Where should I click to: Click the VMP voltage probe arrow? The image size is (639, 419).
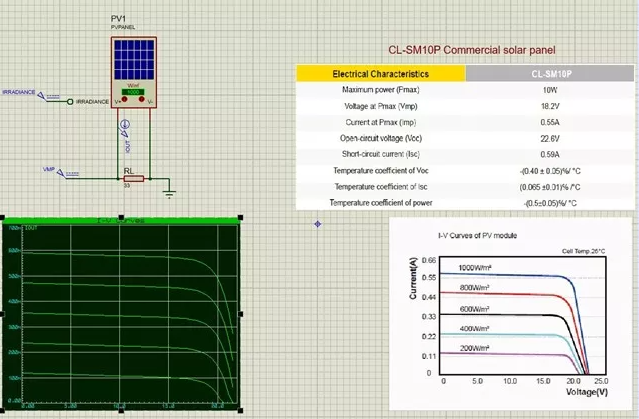point(61,174)
